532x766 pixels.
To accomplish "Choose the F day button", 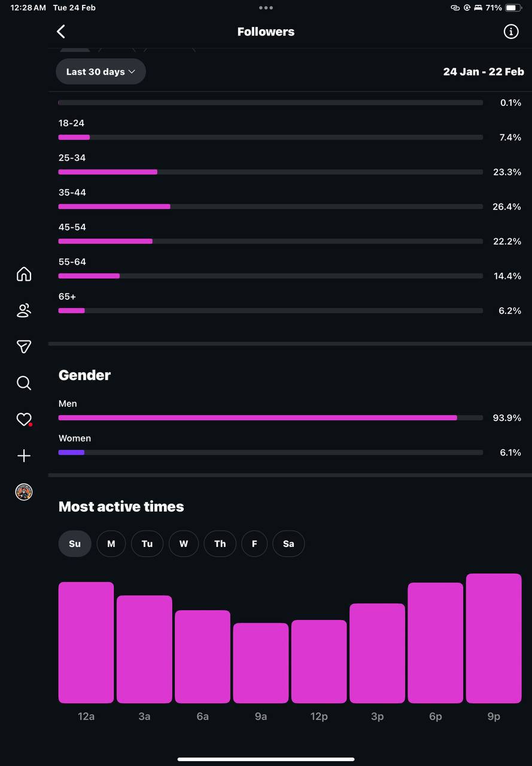I will tap(254, 544).
